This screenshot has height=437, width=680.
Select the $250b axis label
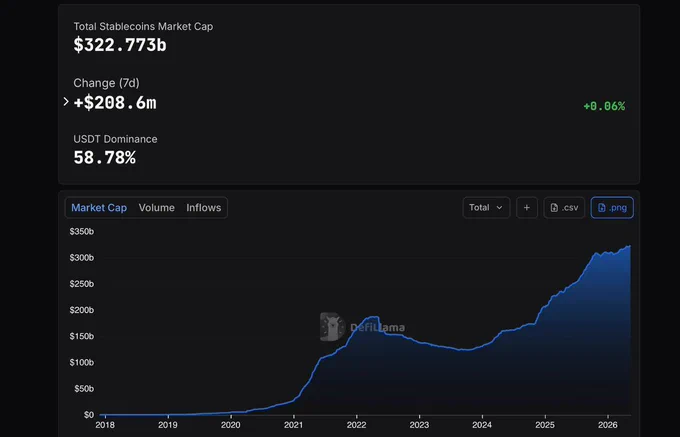coord(82,284)
